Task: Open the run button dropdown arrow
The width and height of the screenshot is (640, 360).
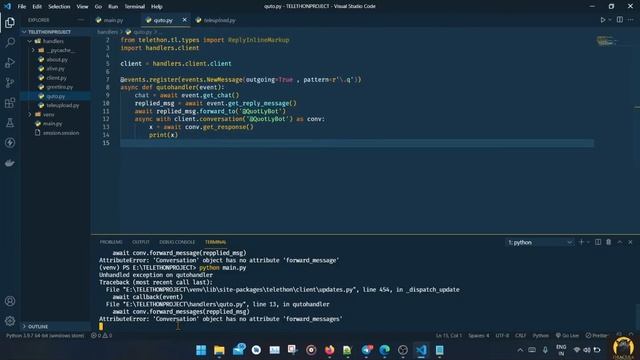Action: (x=610, y=20)
